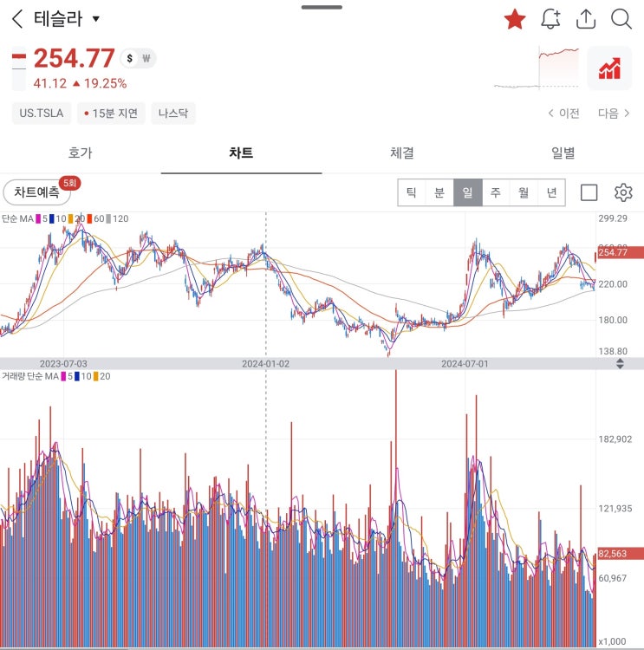This screenshot has width=644, height=650.
Task: Select the 월 monthly interval
Action: tap(524, 192)
